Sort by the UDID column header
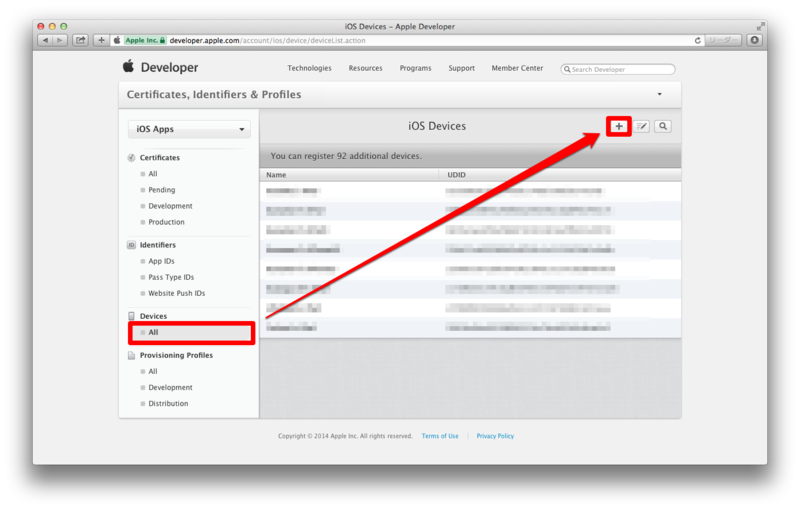Image resolution: width=800 pixels, height=510 pixels. coord(560,175)
